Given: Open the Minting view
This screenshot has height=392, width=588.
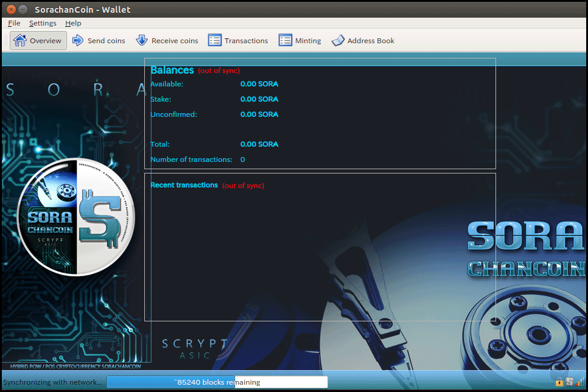Looking at the screenshot, I should point(300,41).
